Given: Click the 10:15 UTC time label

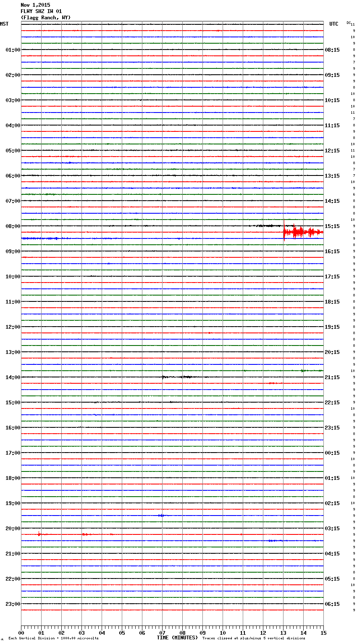Looking at the screenshot, I should [x=332, y=100].
